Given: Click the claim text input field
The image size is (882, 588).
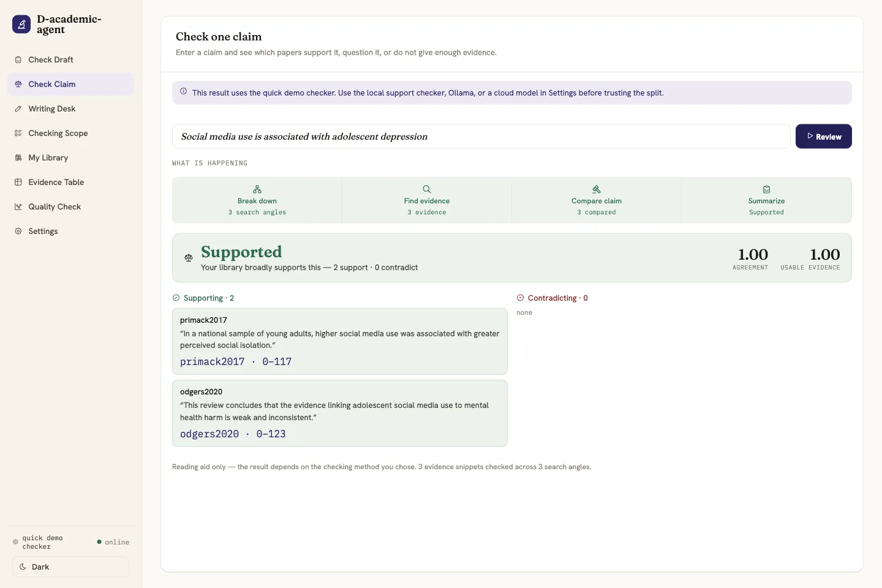Looking at the screenshot, I should [x=481, y=136].
